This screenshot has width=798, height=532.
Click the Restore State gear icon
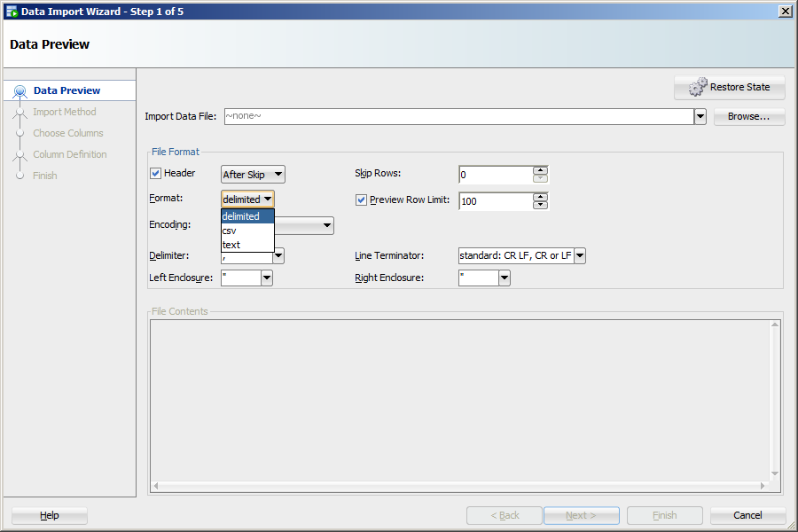click(698, 87)
